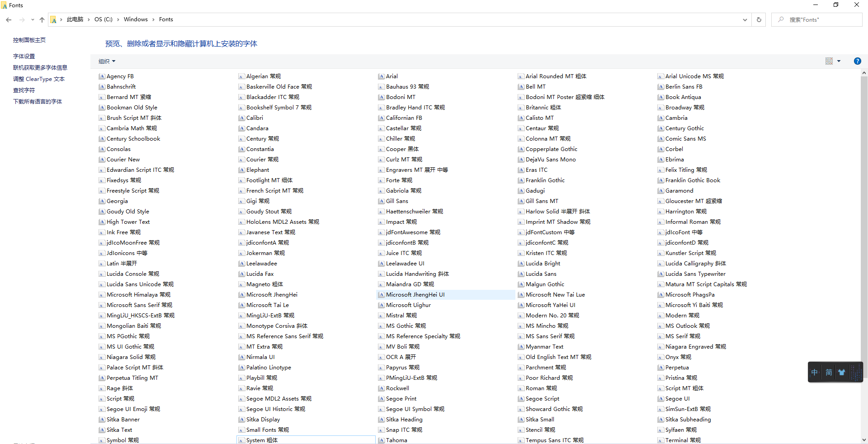Open recent locations dropdown chevron
The height and width of the screenshot is (444, 868).
(33, 19)
